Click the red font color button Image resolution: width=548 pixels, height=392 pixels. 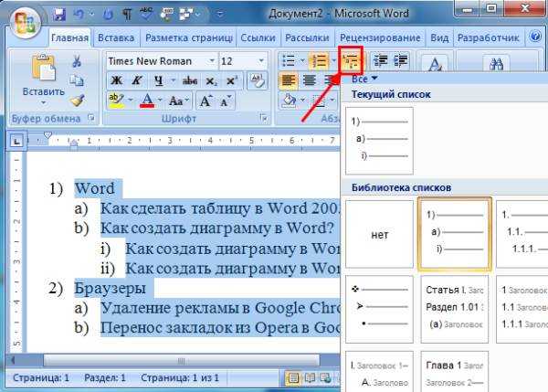point(147,100)
